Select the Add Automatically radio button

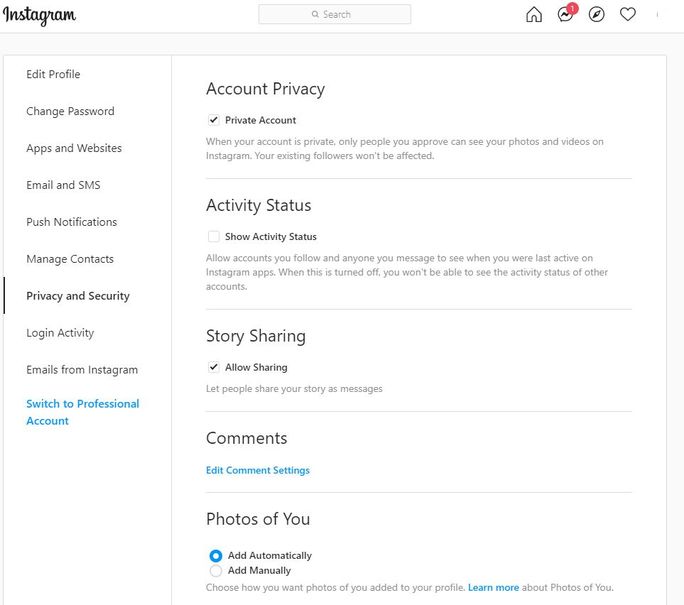[215, 556]
